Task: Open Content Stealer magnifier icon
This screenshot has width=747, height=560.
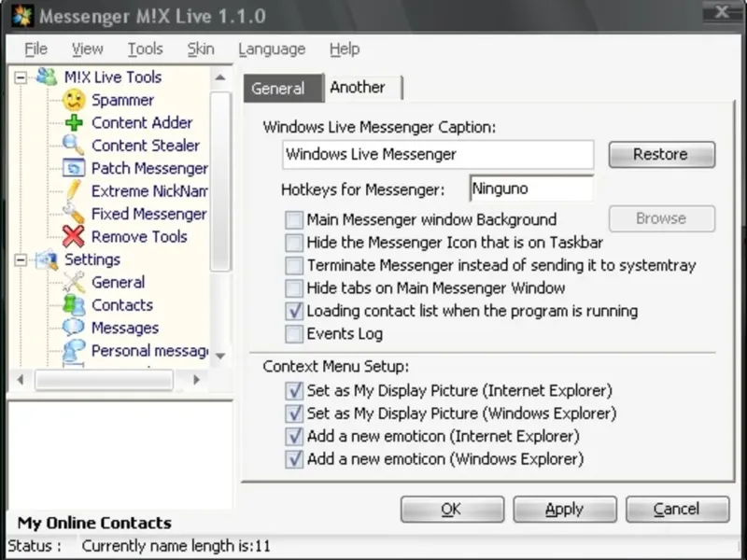Action: coord(74,146)
